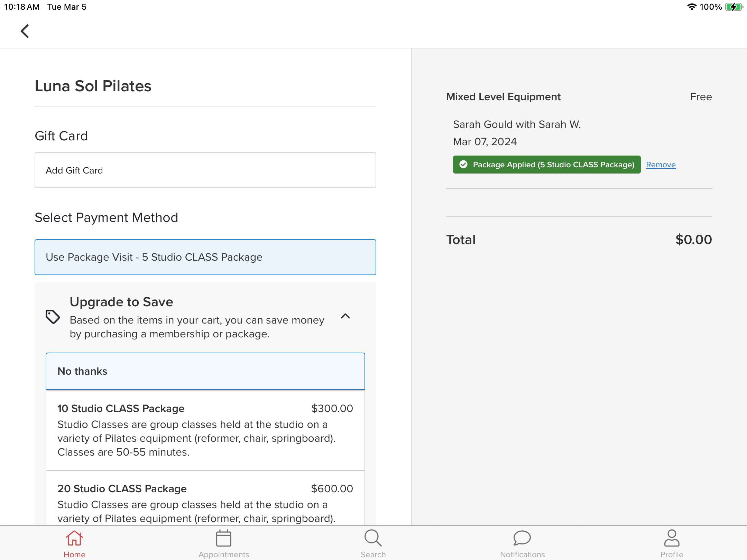This screenshot has height=560, width=747.
Task: Select Use Package Visit payment method
Action: pyautogui.click(x=205, y=257)
